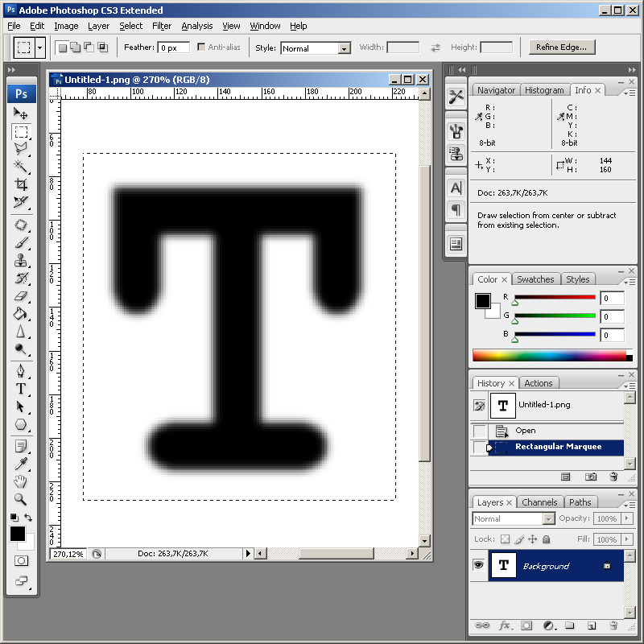The width and height of the screenshot is (644, 644).
Task: Select the Polygon shape tool
Action: 21,424
